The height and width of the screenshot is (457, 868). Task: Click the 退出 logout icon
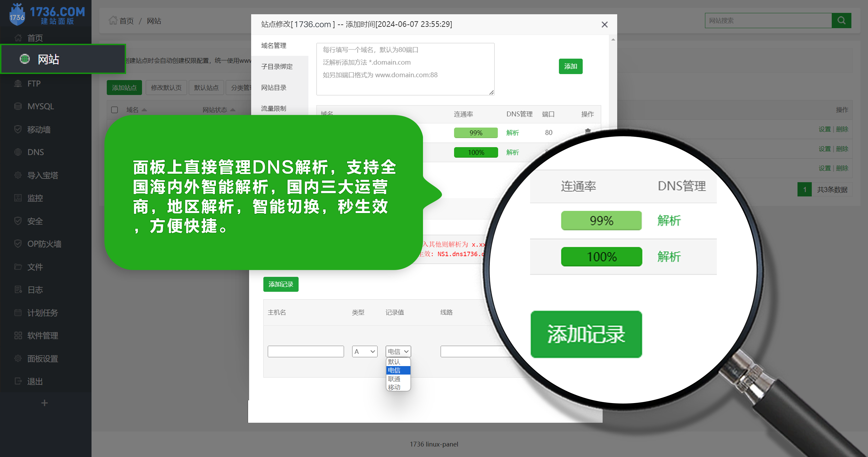coord(18,381)
